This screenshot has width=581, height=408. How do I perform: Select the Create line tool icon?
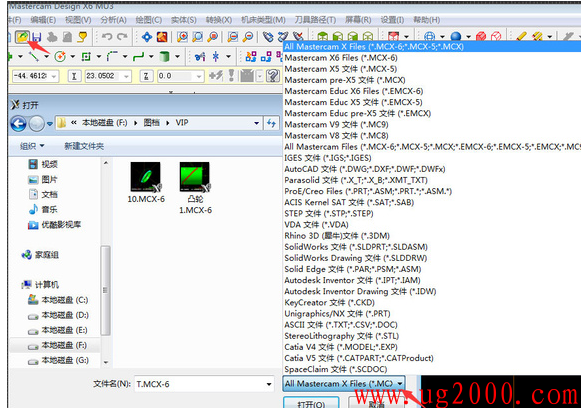coord(34,56)
